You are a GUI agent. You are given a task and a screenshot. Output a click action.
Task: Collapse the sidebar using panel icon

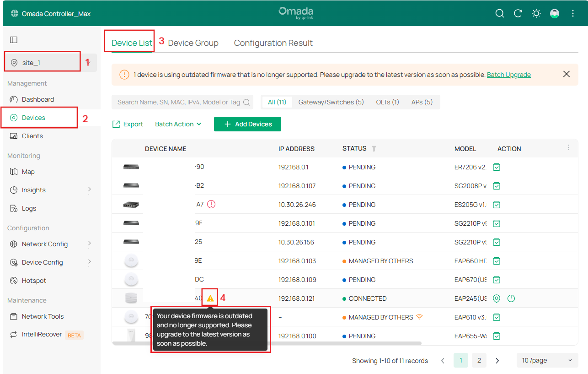pos(14,40)
